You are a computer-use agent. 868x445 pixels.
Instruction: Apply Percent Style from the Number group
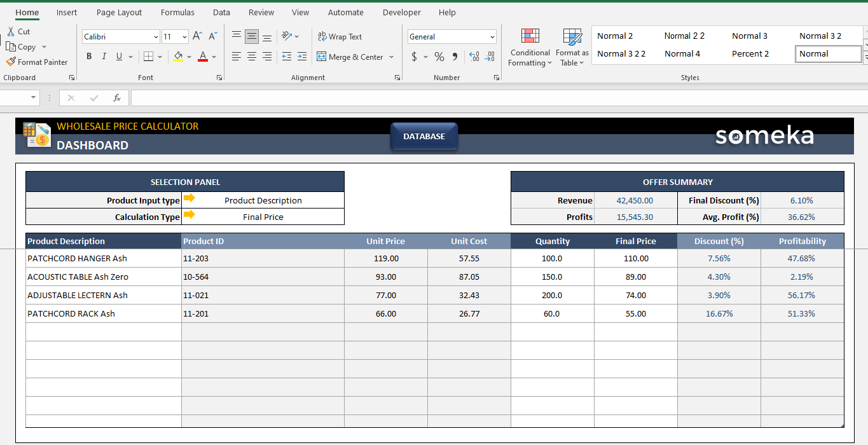[439, 57]
